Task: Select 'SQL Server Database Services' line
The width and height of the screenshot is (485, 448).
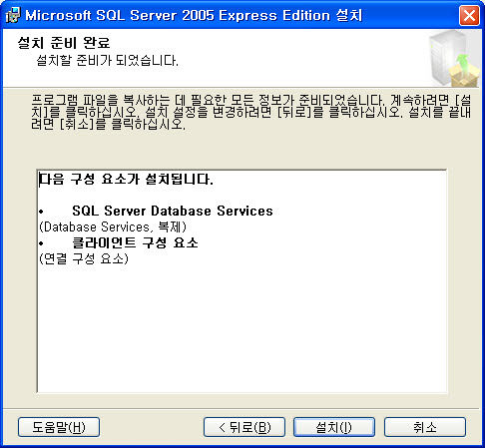Action: (x=173, y=211)
